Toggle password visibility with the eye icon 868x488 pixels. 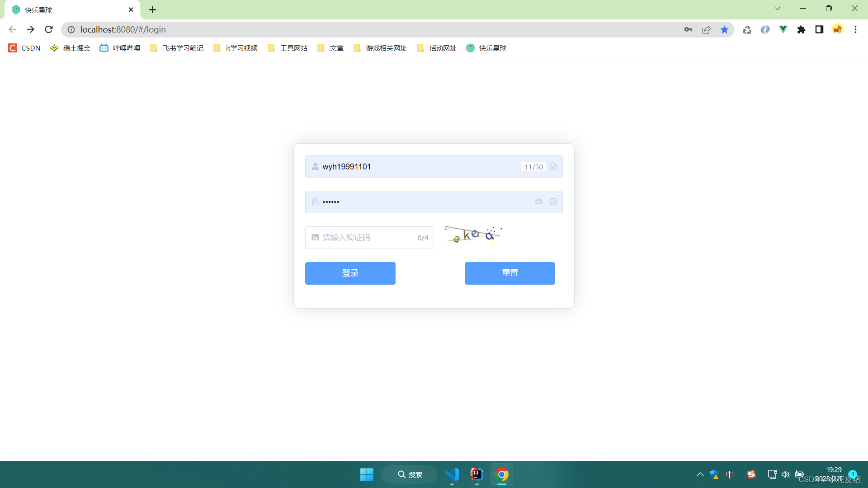[539, 202]
